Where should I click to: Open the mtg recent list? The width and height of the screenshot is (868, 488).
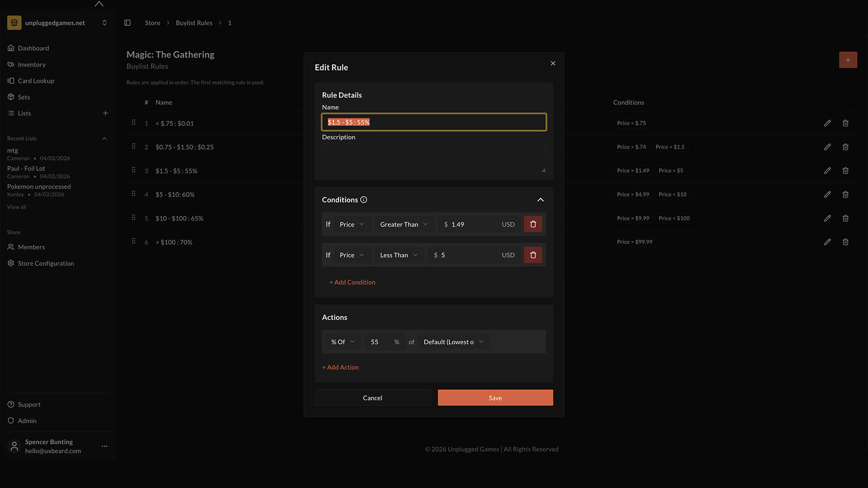pos(39,154)
